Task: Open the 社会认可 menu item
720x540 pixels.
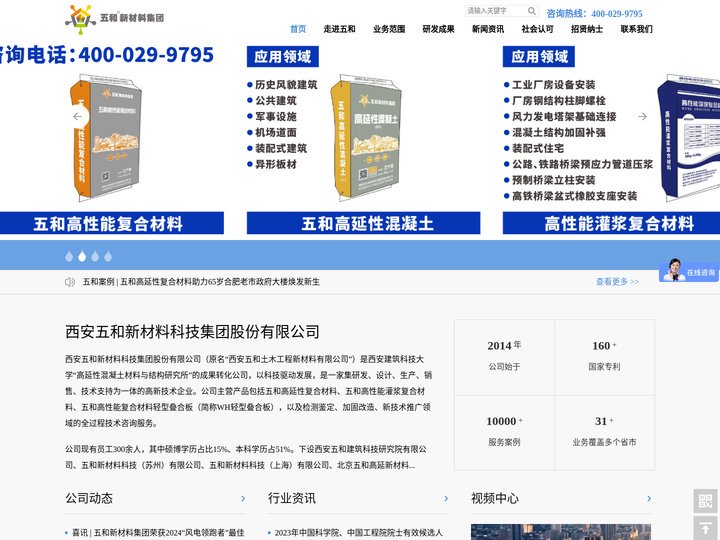Action: click(x=538, y=29)
